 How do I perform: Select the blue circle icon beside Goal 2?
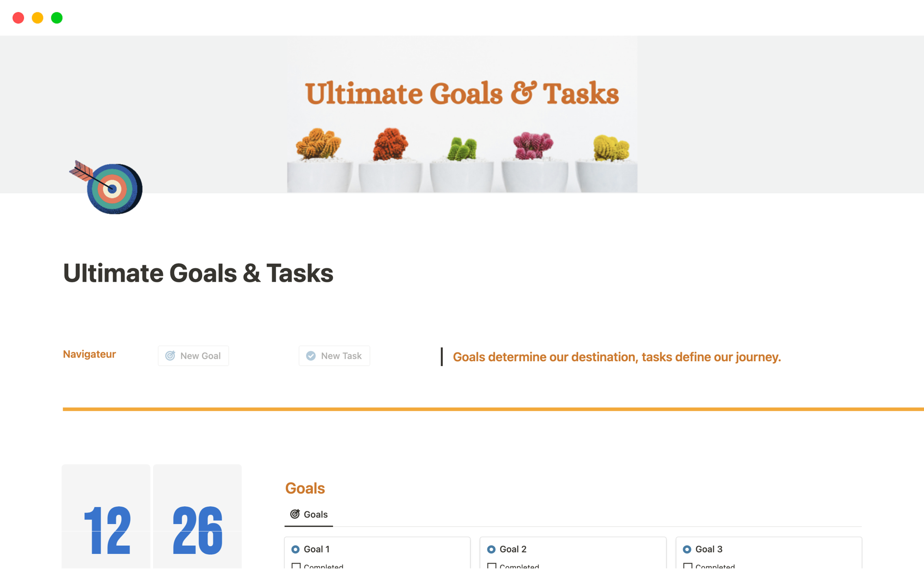coord(491,549)
